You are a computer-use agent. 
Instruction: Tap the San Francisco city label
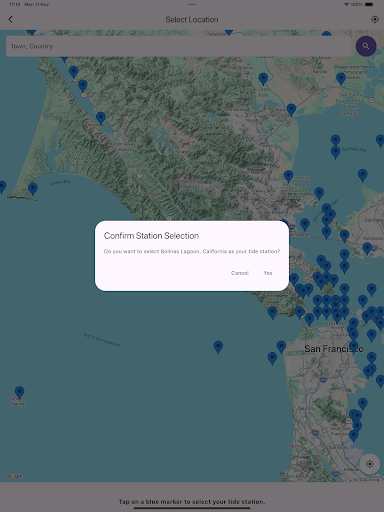(x=334, y=349)
